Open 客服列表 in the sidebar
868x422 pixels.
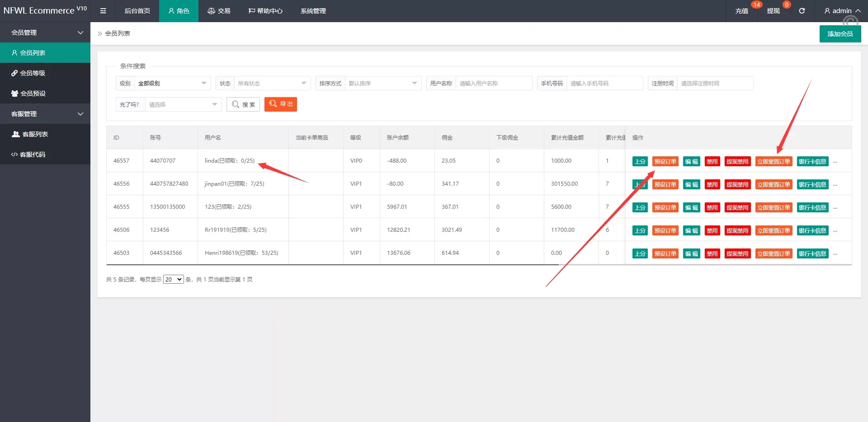click(x=35, y=134)
